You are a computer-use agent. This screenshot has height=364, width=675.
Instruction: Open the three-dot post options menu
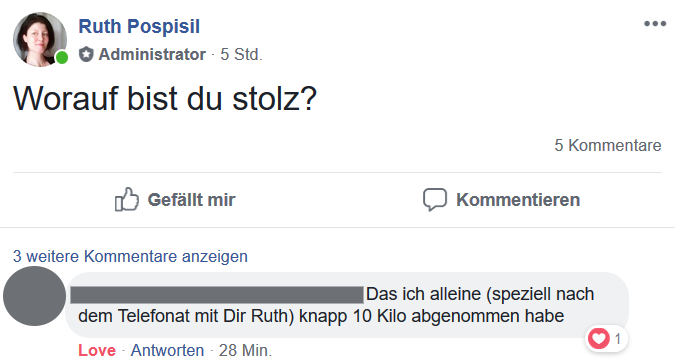pyautogui.click(x=655, y=24)
